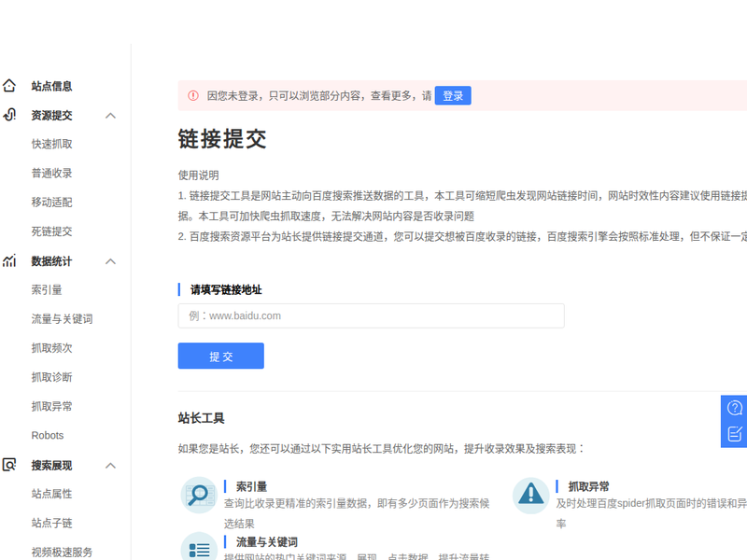
Task: Open 站点属性 in the sidebar
Action: coord(51,494)
